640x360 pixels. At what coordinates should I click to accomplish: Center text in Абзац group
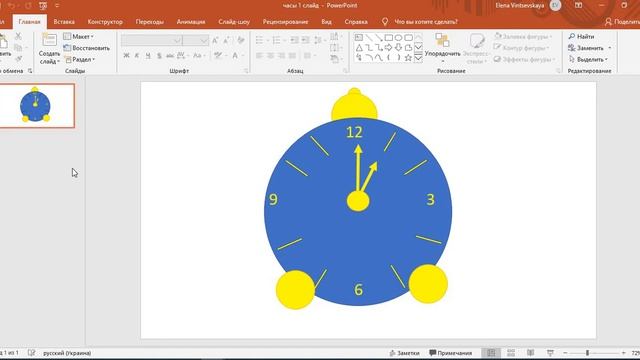click(270, 56)
